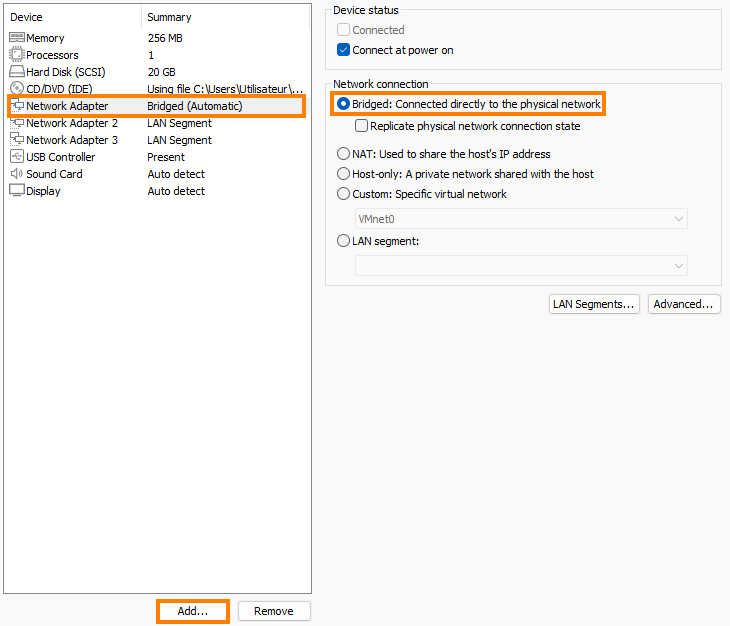
Task: Select Network Adapter 3 in device list
Action: click(x=72, y=140)
